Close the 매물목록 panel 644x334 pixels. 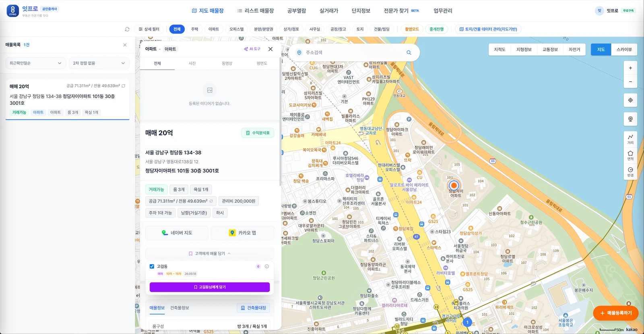click(x=125, y=45)
